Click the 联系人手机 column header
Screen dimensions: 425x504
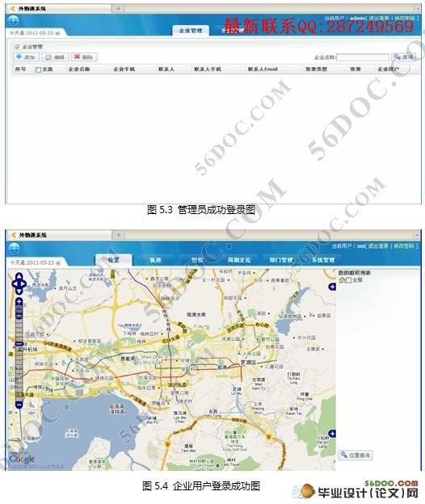tap(208, 69)
